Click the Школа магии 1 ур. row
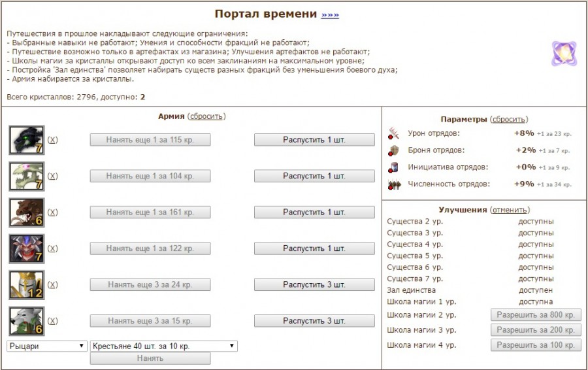Image resolution: width=588 pixels, height=370 pixels. pyautogui.click(x=470, y=302)
